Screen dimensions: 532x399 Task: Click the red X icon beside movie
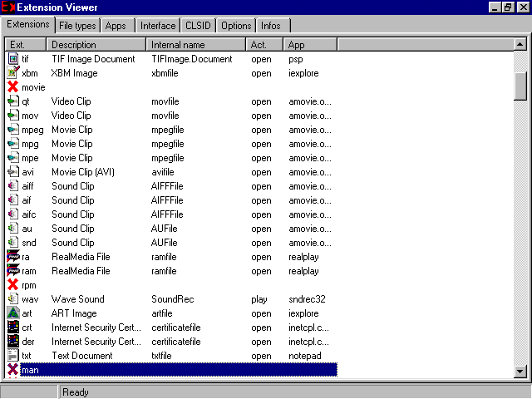pos(12,87)
